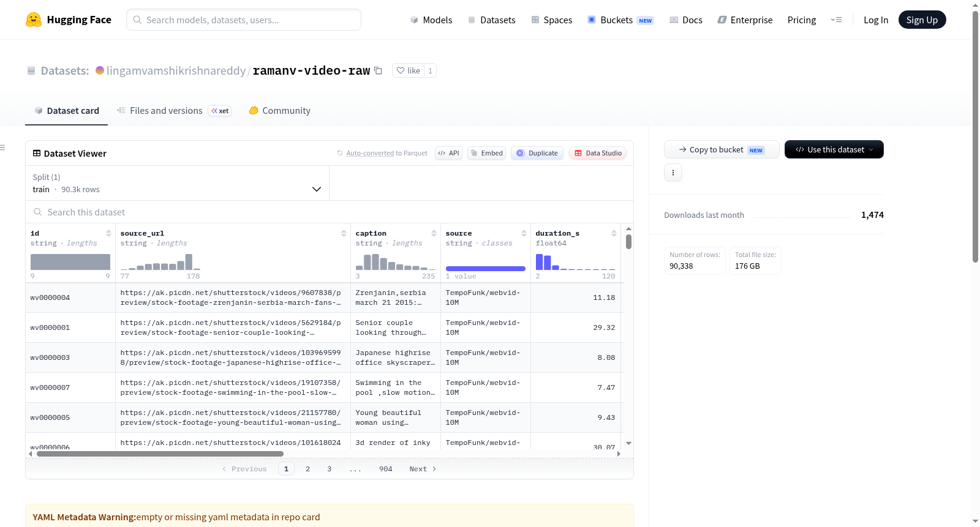
Task: Sort the id column
Action: point(108,233)
